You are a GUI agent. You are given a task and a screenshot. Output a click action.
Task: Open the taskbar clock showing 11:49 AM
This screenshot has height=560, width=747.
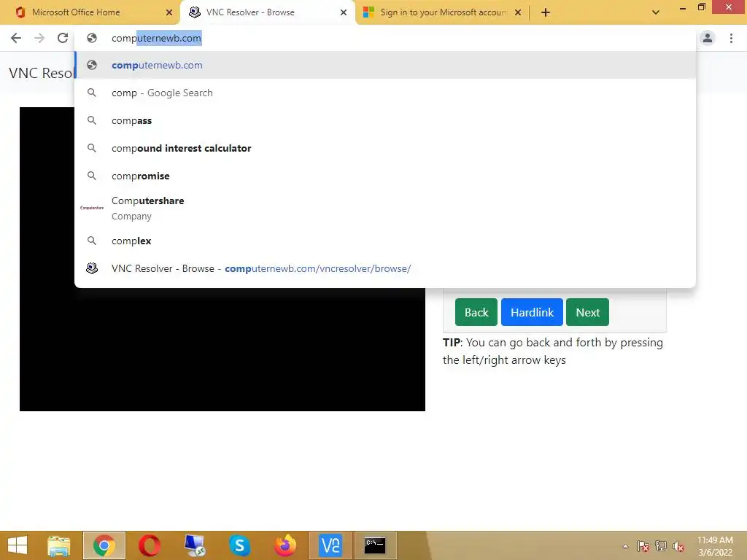coord(715,546)
